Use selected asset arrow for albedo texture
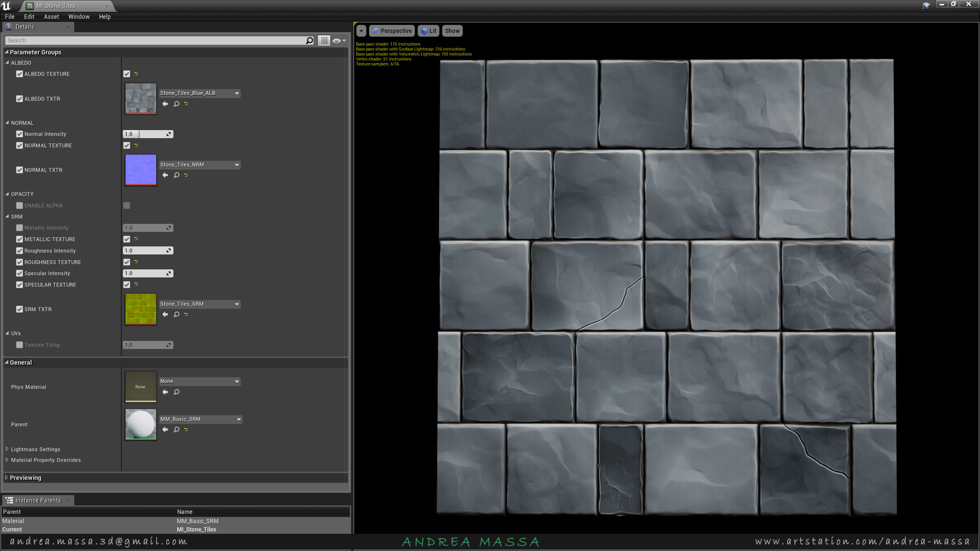 pos(165,104)
